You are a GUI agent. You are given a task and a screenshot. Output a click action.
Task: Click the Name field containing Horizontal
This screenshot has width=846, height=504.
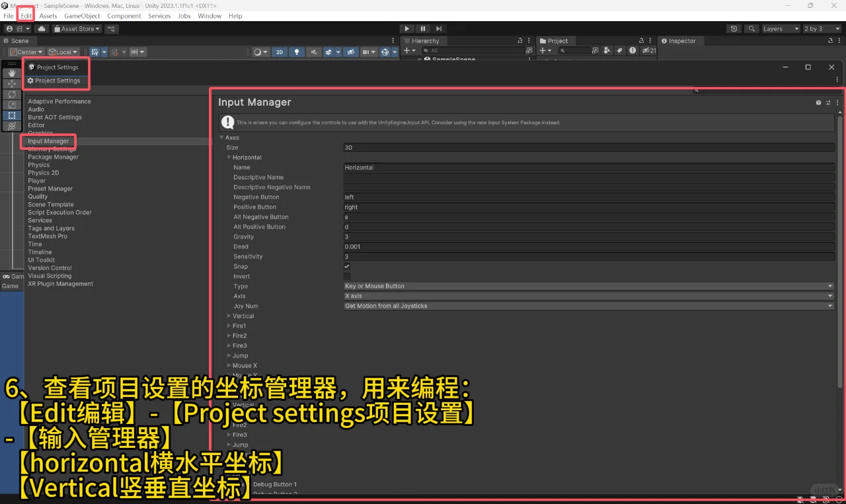(x=588, y=167)
